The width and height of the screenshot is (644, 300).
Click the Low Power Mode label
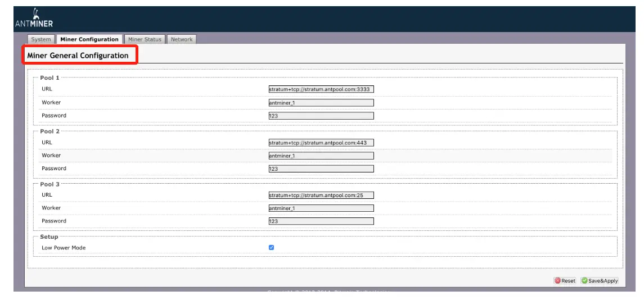pyautogui.click(x=64, y=248)
